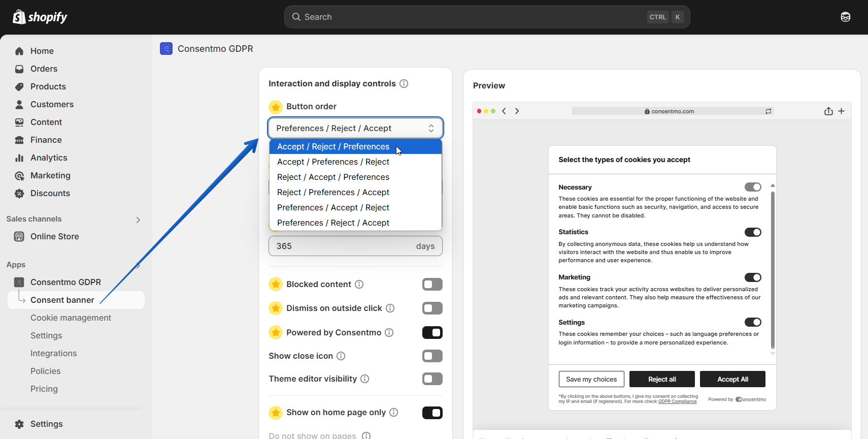Click the info icon beside Interaction and display controls

[x=404, y=83]
